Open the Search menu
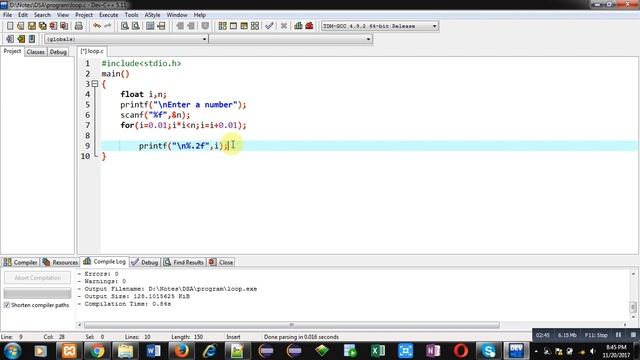Viewport: 640px width, 360px height. click(42, 15)
